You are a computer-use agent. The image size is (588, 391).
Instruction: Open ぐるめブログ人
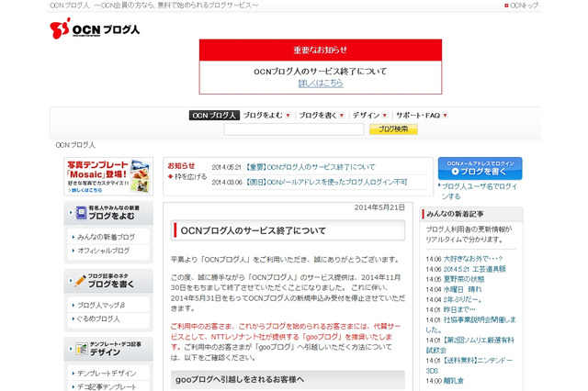[98, 318]
